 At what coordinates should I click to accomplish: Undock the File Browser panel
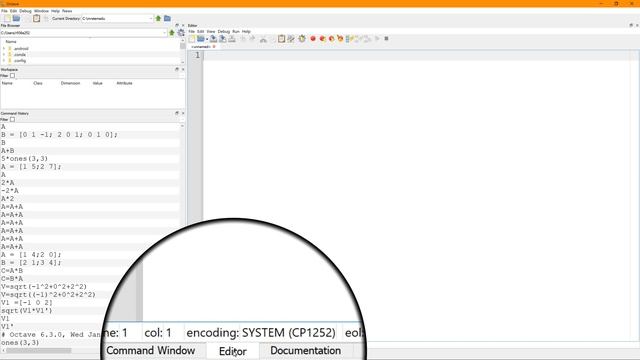(x=177, y=25)
